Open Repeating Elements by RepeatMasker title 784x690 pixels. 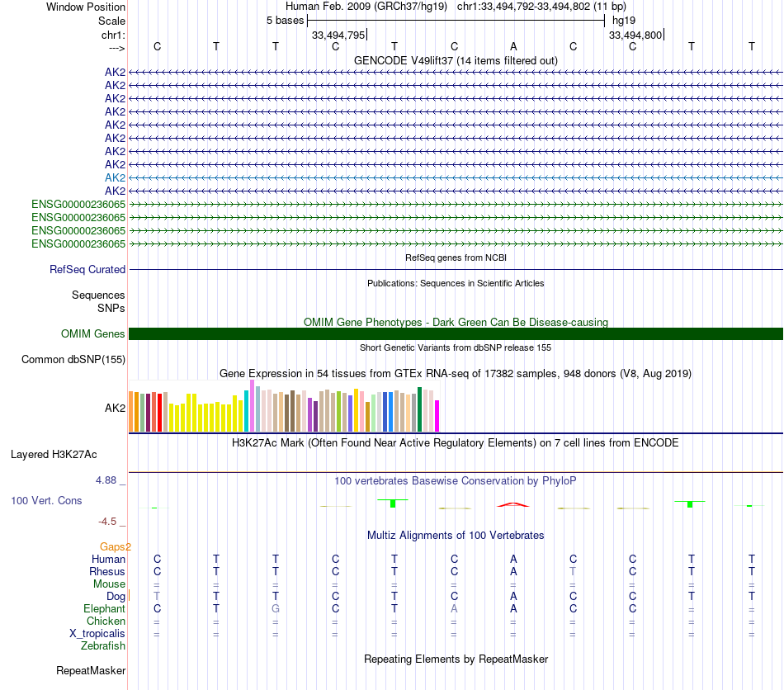point(456,659)
